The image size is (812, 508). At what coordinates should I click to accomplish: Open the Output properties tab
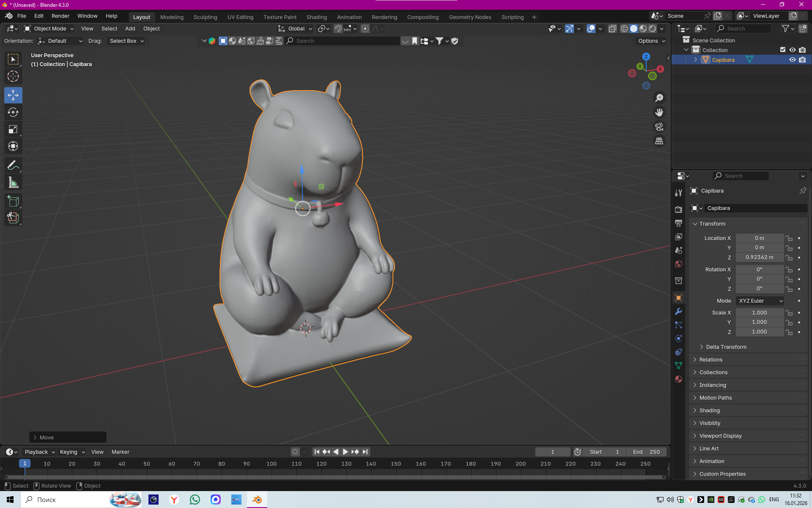(x=678, y=223)
